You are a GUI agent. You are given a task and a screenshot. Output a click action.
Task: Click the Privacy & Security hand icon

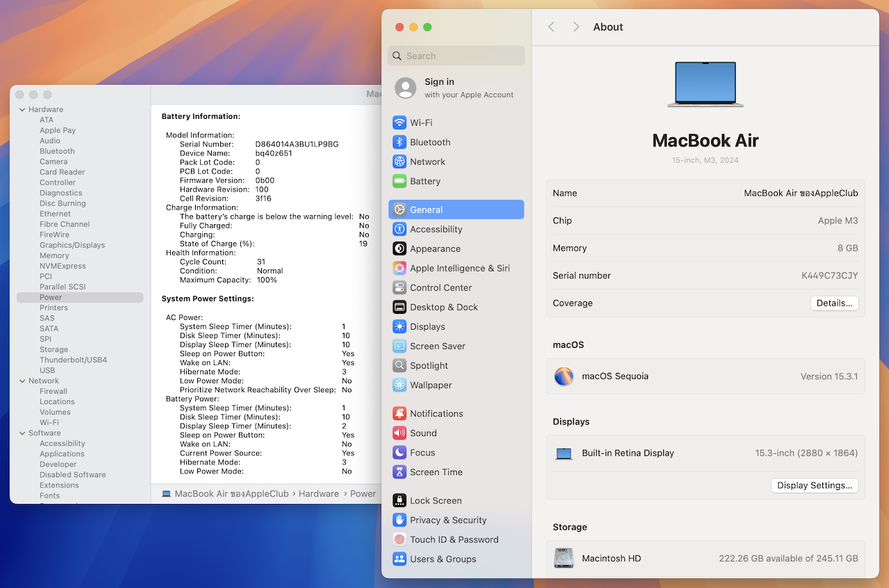tap(399, 519)
